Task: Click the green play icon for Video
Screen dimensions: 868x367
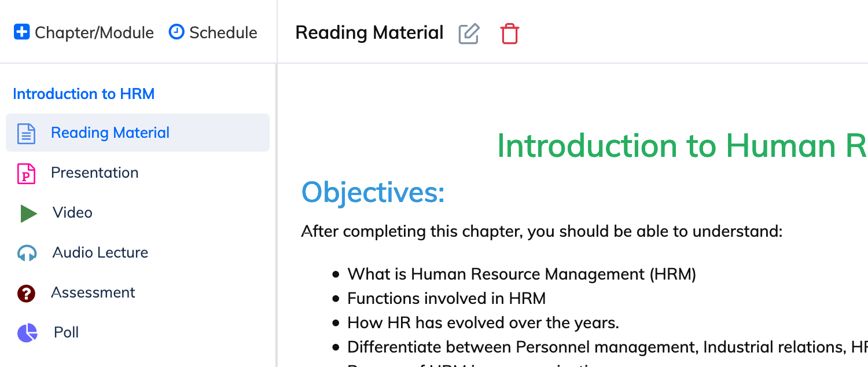Action: click(28, 213)
